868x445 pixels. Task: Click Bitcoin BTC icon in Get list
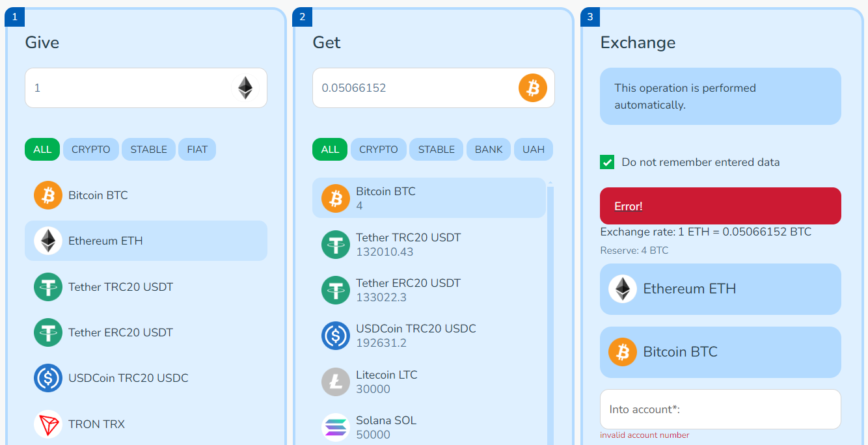(336, 198)
